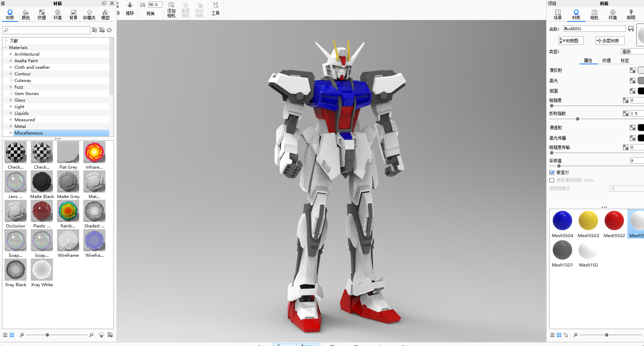Open the 纹理 (Texture) library tab

tap(41, 15)
